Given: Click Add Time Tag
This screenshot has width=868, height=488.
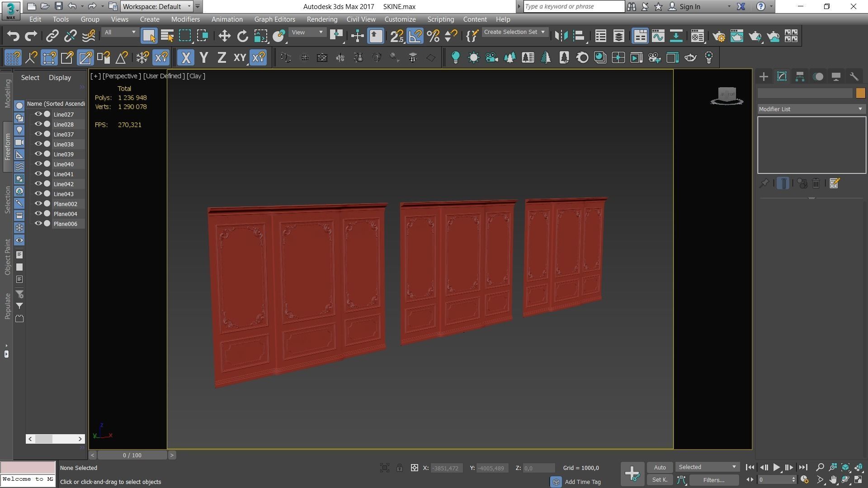Looking at the screenshot, I should (x=582, y=482).
